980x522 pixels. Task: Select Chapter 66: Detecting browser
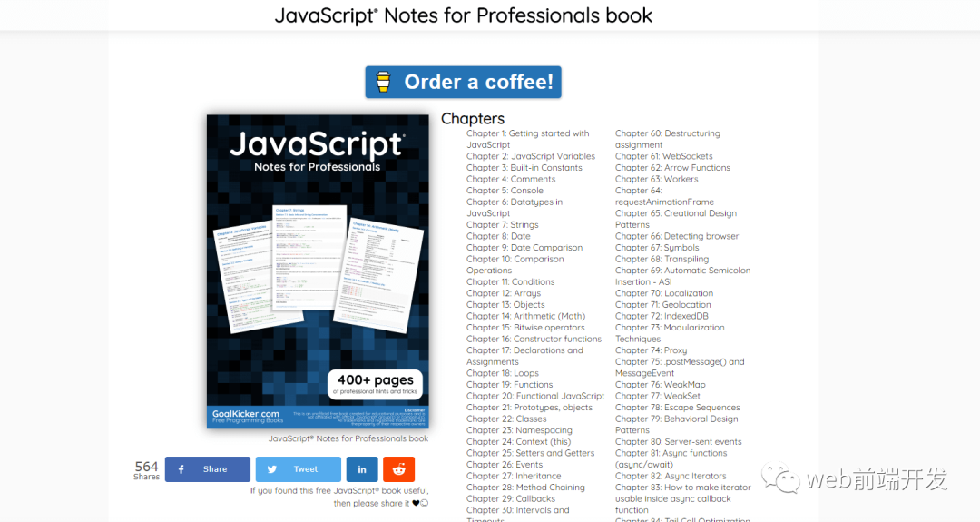pos(677,236)
